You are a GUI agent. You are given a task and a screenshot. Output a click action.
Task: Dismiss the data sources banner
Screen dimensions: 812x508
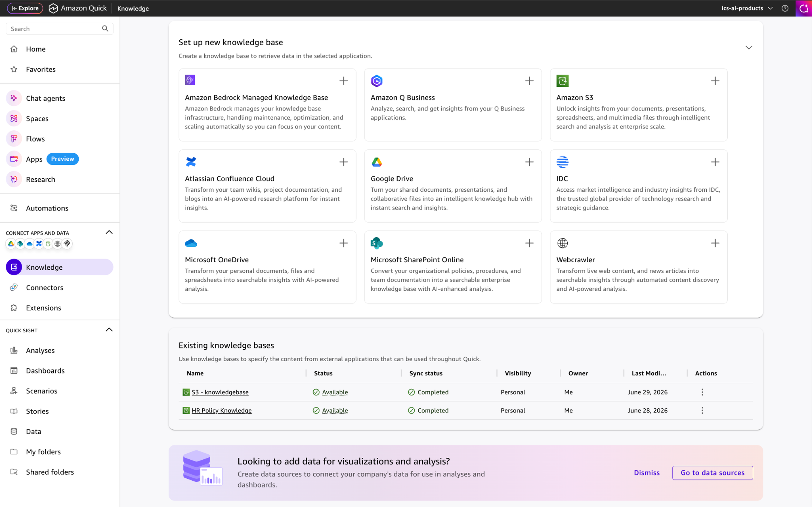click(646, 473)
